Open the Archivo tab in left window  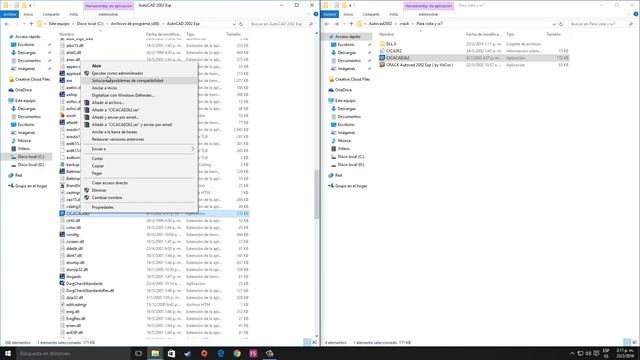click(9, 14)
